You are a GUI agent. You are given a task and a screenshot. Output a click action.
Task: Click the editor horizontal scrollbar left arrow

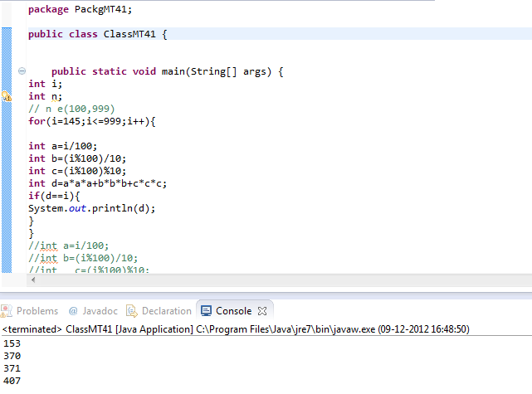click(34, 280)
